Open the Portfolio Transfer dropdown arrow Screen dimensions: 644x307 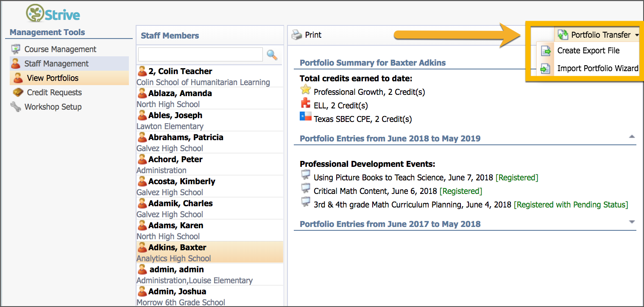pos(637,35)
